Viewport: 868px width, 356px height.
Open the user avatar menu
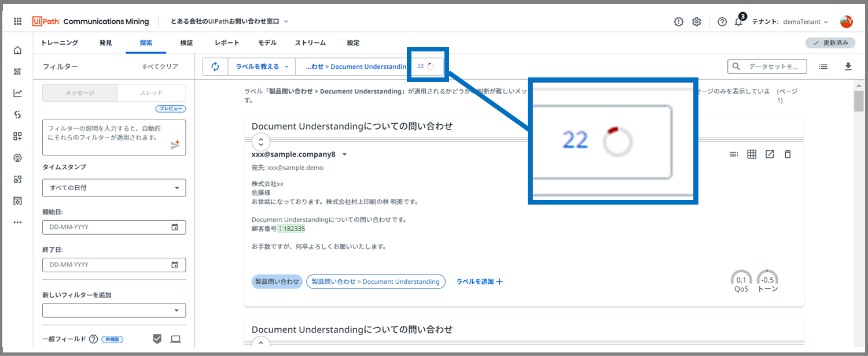coord(847,21)
